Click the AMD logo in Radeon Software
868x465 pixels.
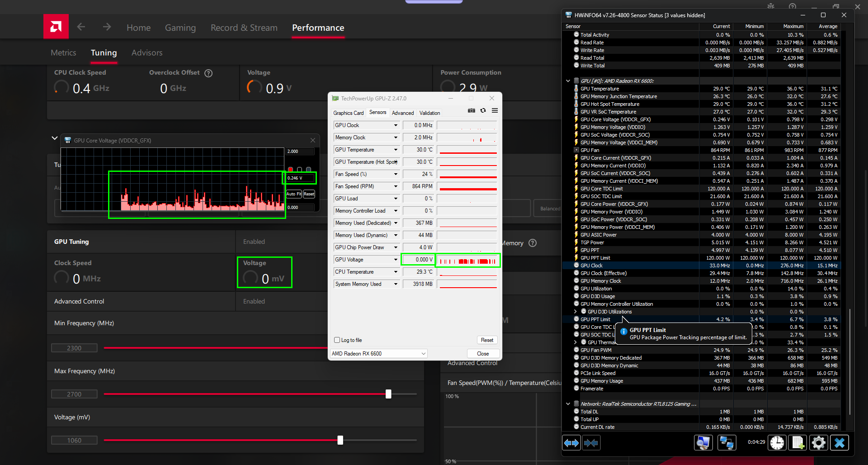pos(56,27)
